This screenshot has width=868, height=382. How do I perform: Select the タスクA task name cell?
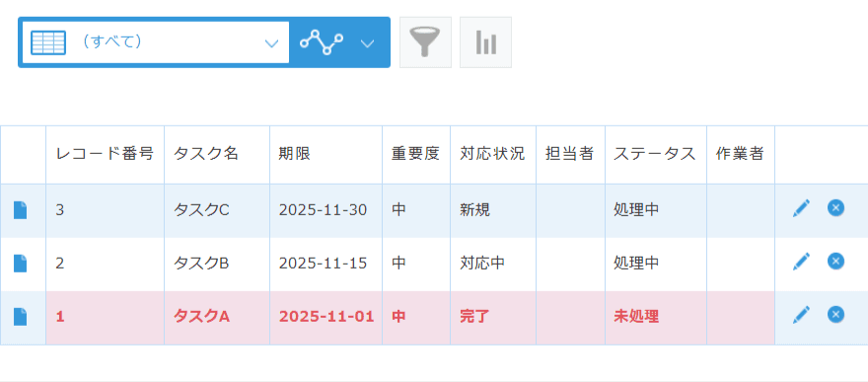click(217, 317)
